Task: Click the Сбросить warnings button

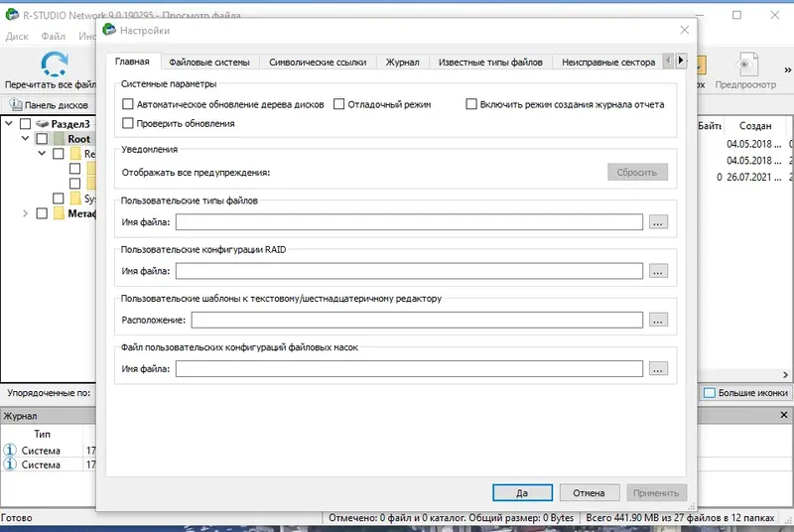Action: point(637,172)
